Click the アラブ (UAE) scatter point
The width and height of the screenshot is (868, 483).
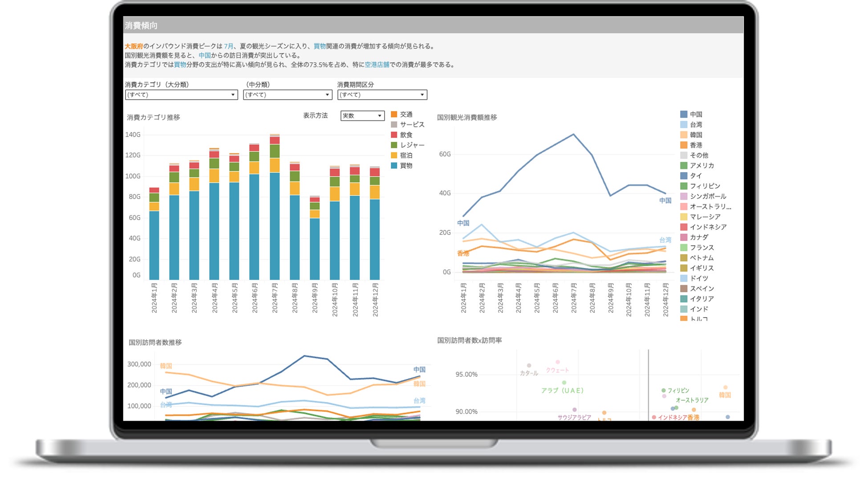pos(564,382)
